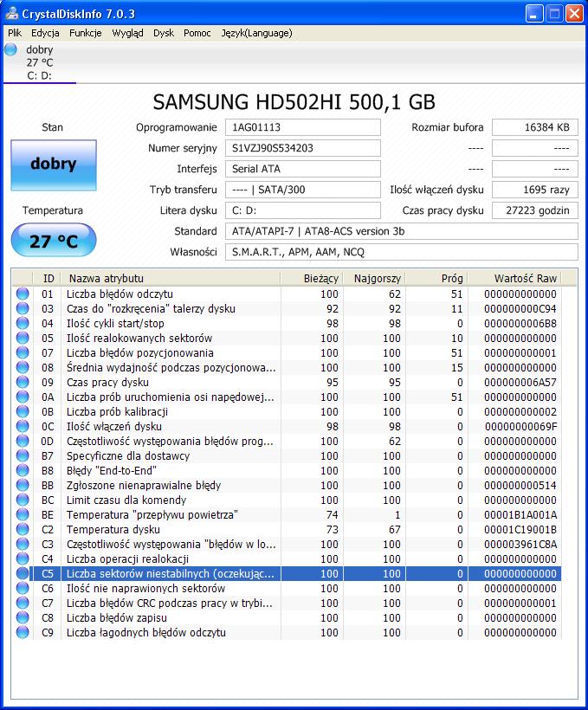The image size is (588, 710).
Task: Click status orb in row C2 Temperatura dysku
Action: tap(23, 529)
